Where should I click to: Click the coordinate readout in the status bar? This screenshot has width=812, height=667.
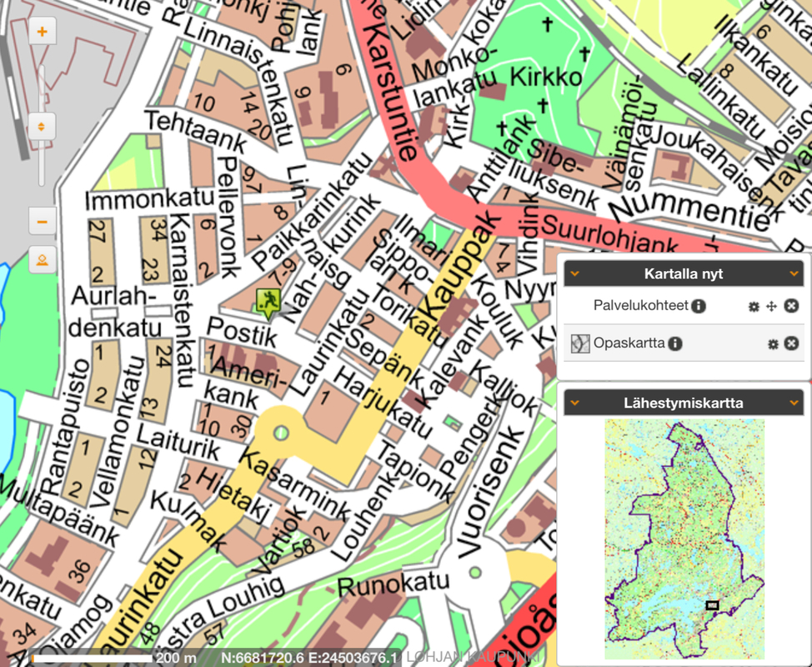click(309, 657)
